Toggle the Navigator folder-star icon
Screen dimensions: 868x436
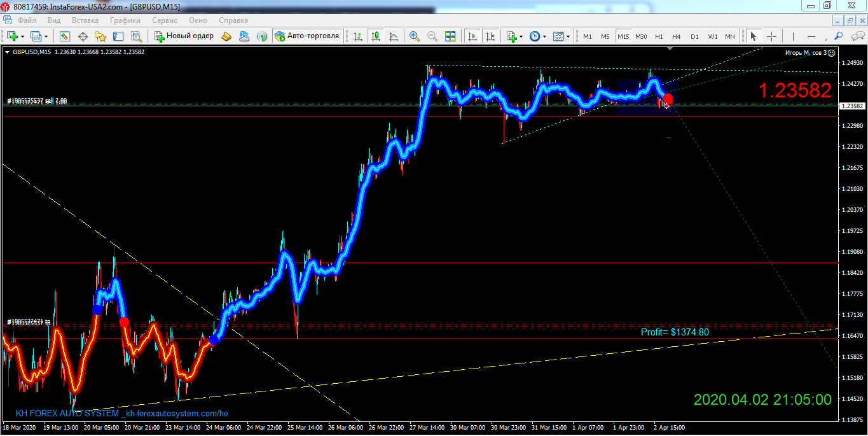[100, 36]
